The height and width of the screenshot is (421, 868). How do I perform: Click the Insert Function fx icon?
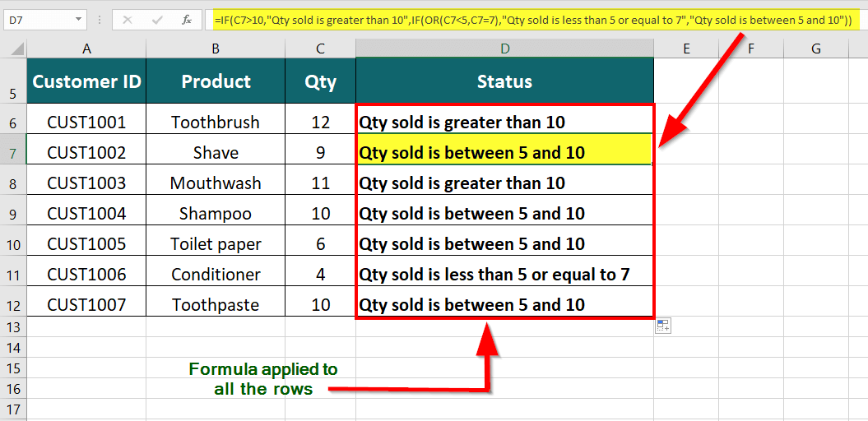[x=187, y=21]
